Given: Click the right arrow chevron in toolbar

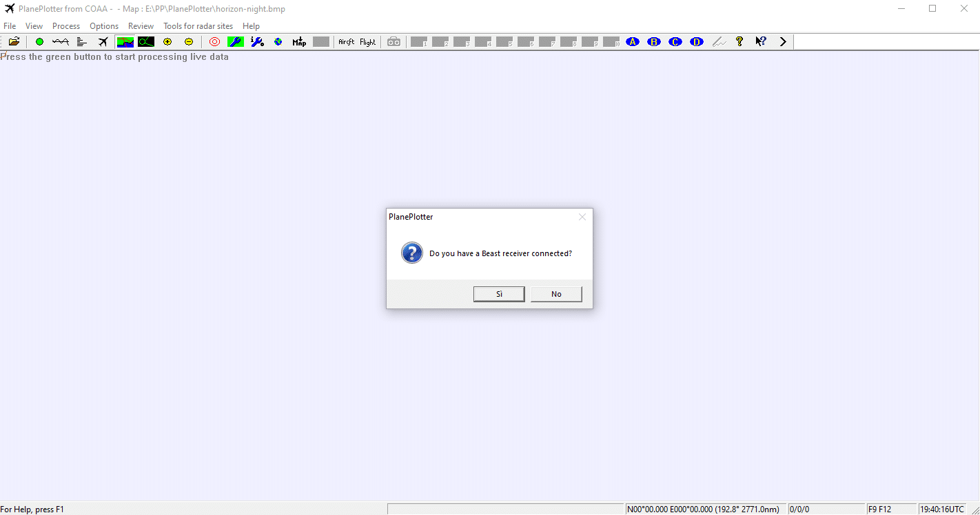Looking at the screenshot, I should 783,42.
